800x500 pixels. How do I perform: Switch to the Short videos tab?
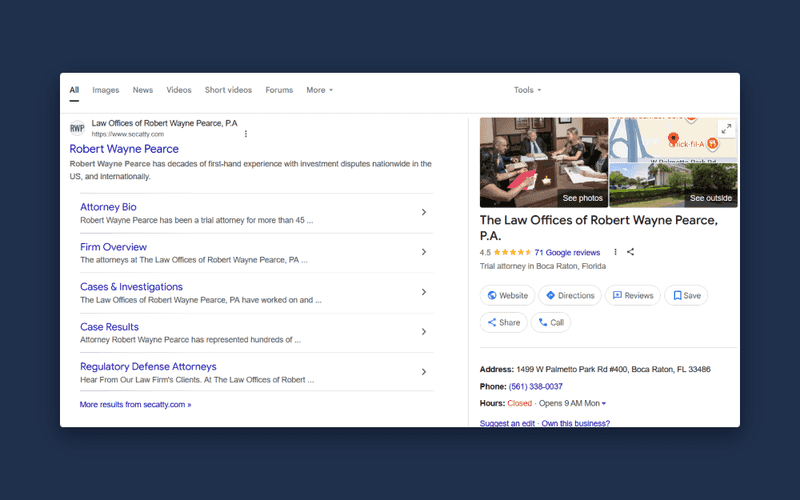[x=229, y=90]
